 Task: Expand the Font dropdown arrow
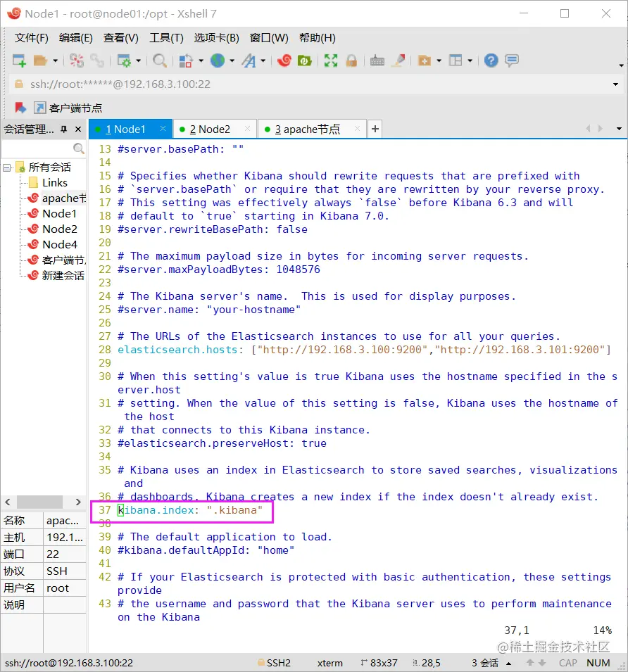point(263,61)
